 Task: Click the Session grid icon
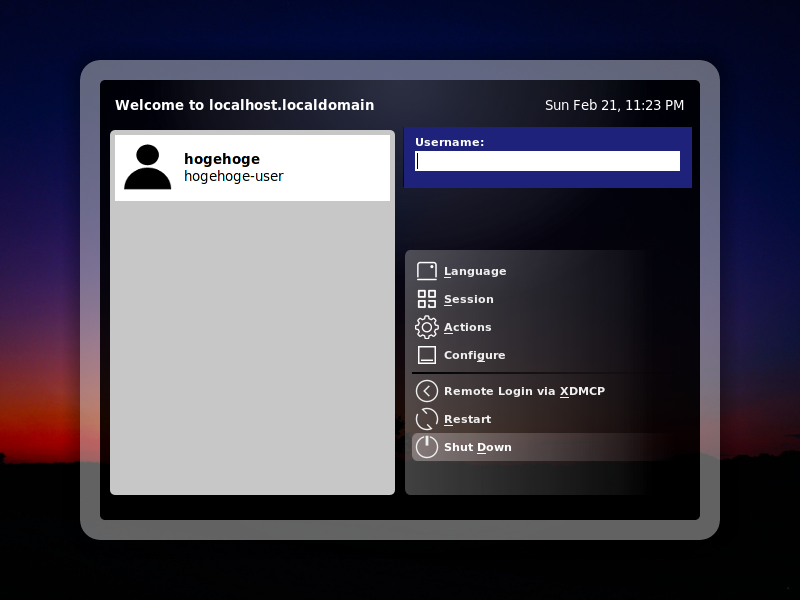pos(427,299)
